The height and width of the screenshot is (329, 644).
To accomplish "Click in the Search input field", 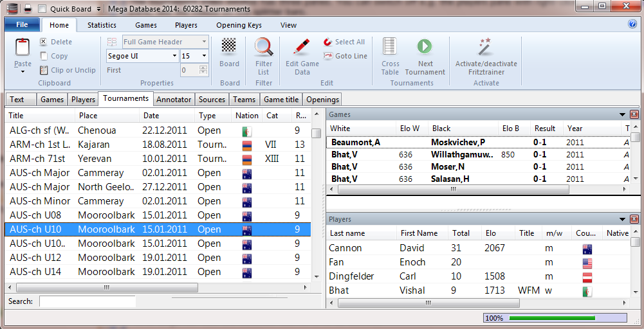I will [x=87, y=301].
